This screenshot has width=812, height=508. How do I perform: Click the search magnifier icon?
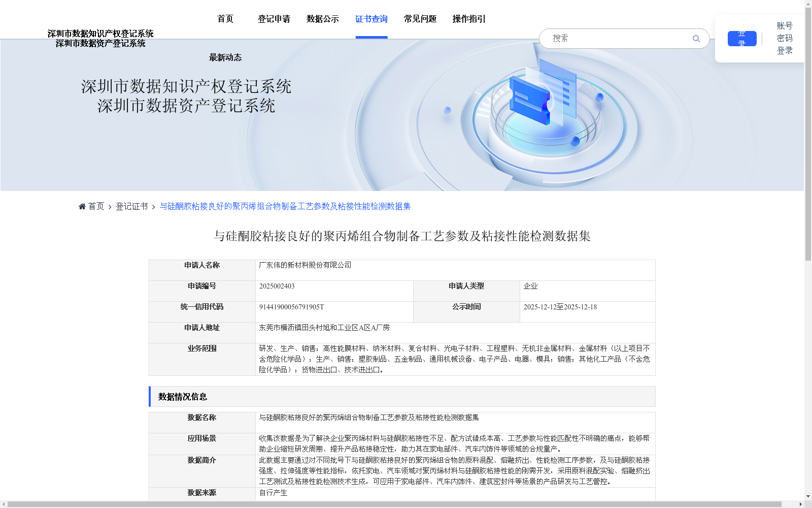click(696, 39)
